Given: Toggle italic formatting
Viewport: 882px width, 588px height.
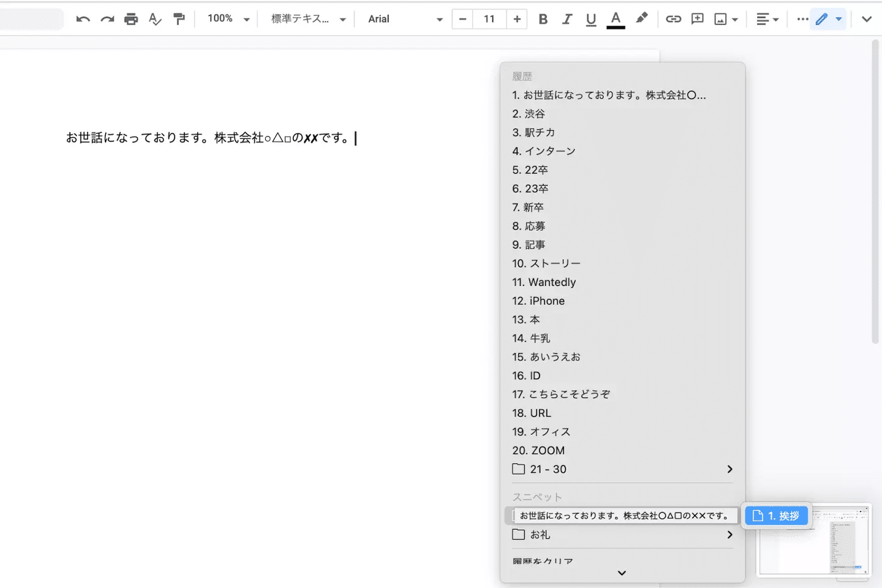Looking at the screenshot, I should (x=567, y=19).
